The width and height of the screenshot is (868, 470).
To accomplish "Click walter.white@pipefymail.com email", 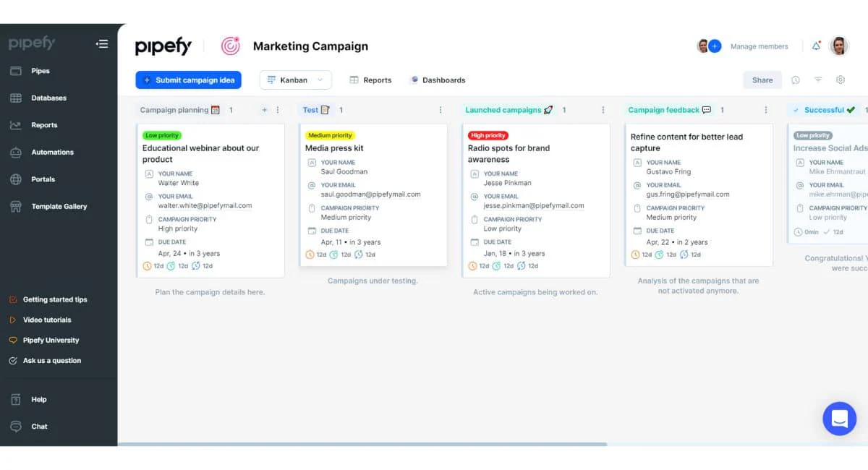I will tap(205, 205).
